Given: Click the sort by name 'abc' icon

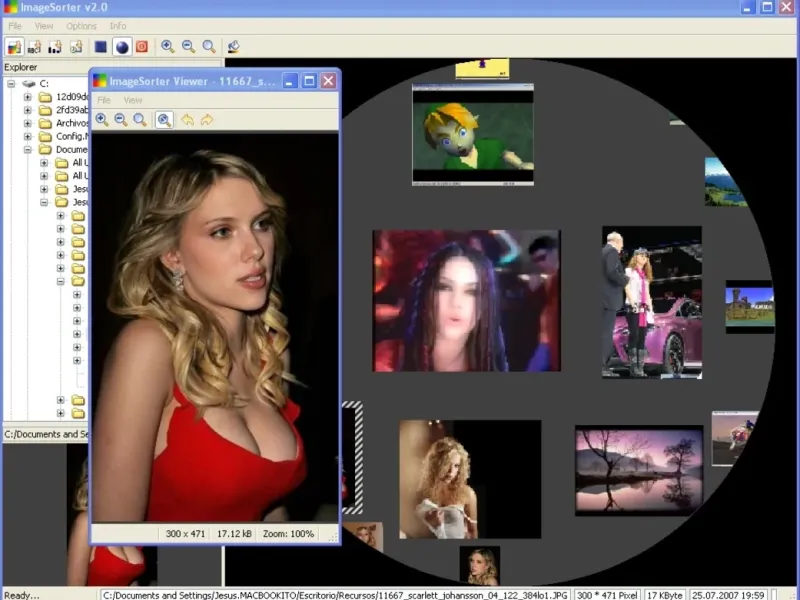Looking at the screenshot, I should tap(34, 47).
